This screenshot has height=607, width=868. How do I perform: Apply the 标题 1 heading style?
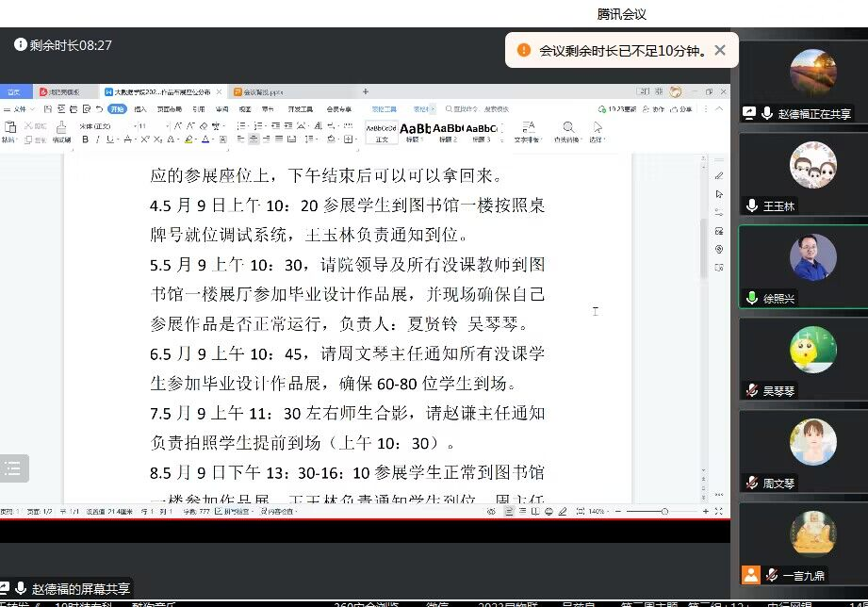tap(415, 130)
